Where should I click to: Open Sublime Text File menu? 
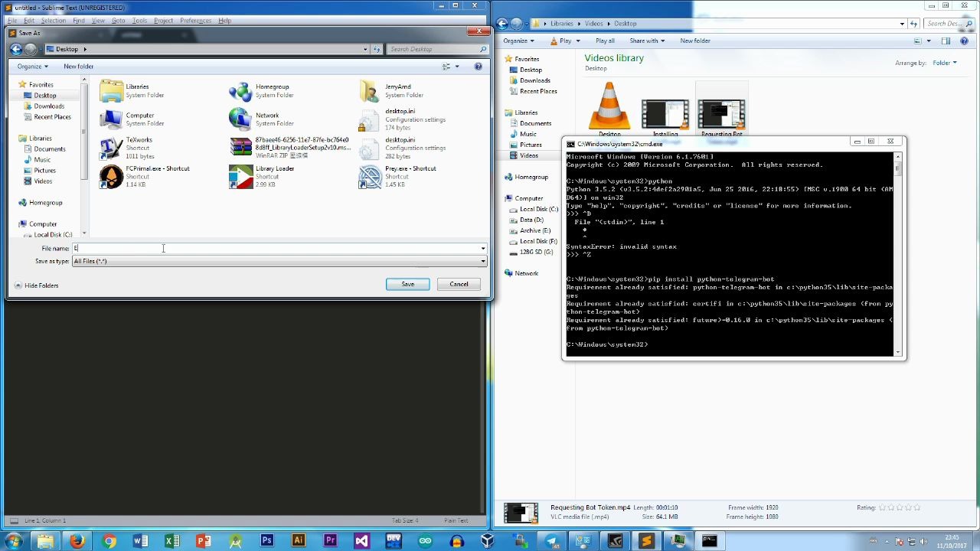pos(12,21)
